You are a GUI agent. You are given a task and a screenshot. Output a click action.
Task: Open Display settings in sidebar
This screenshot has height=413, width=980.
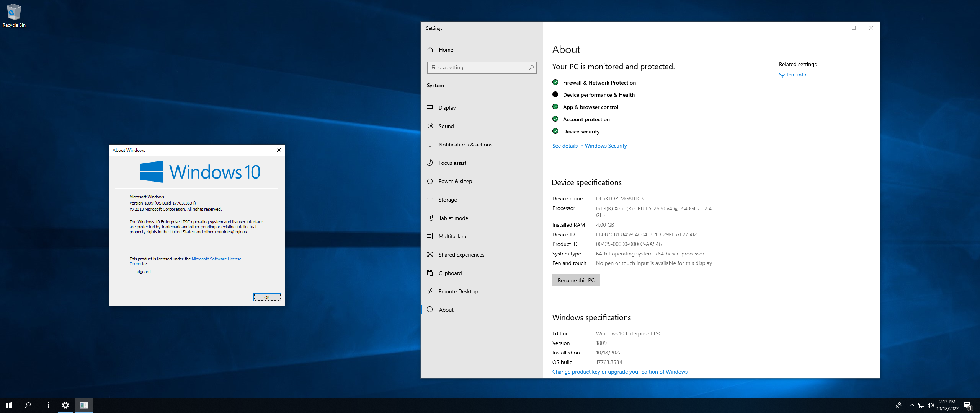482,108
